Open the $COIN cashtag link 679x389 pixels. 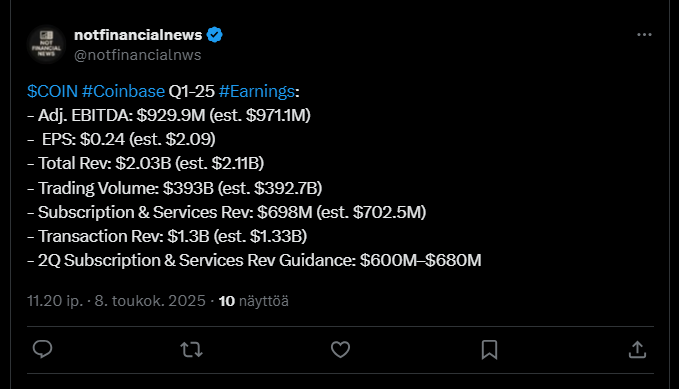52,91
